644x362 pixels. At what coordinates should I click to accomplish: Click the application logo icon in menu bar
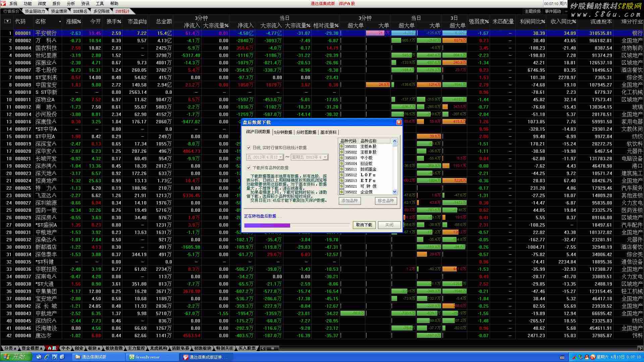click(3, 3)
